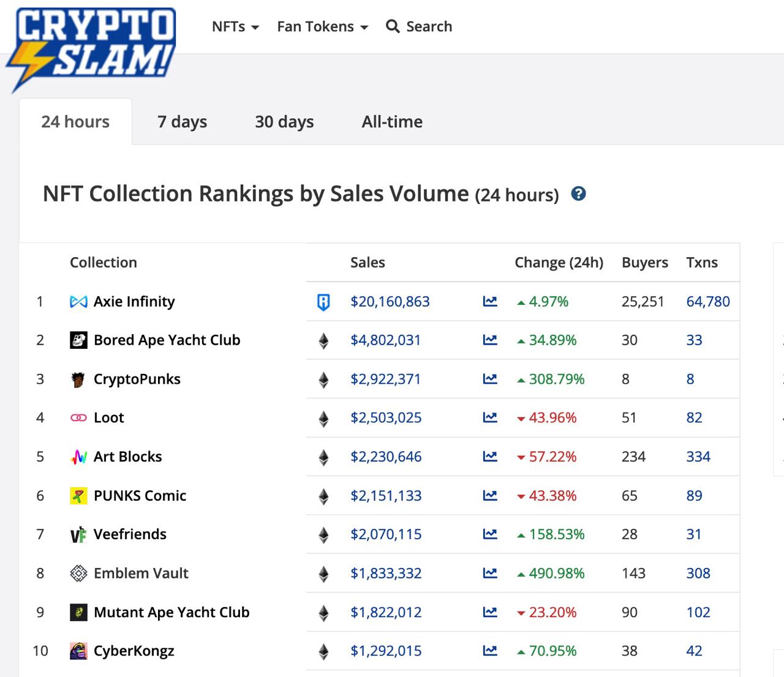The image size is (784, 677).
Task: Click Emblem Vault collection icon
Action: pyautogui.click(x=78, y=574)
